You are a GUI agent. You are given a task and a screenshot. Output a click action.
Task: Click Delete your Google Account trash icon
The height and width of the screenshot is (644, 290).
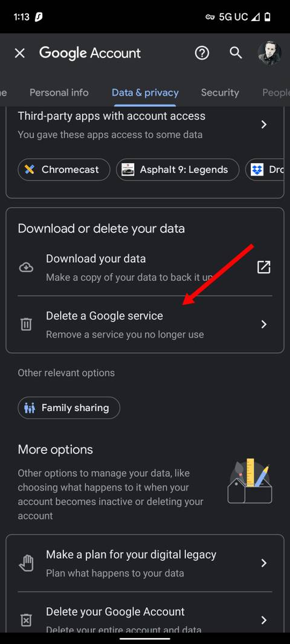point(26,620)
